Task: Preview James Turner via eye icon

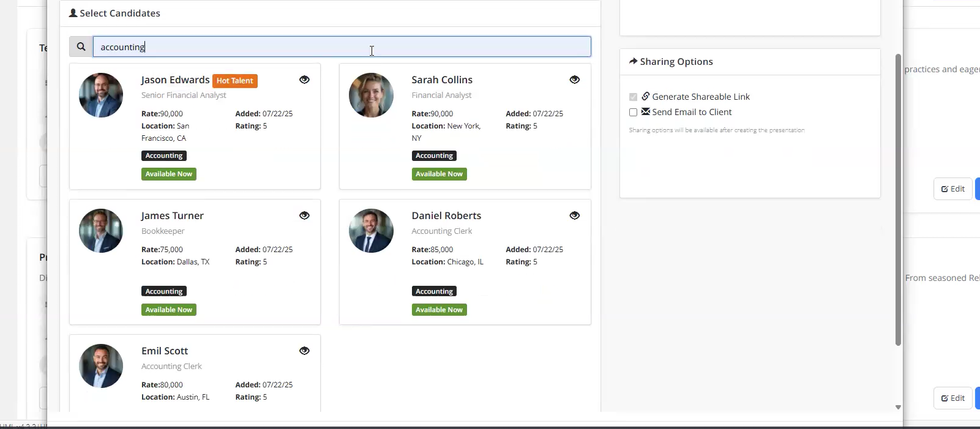Action: [x=304, y=215]
